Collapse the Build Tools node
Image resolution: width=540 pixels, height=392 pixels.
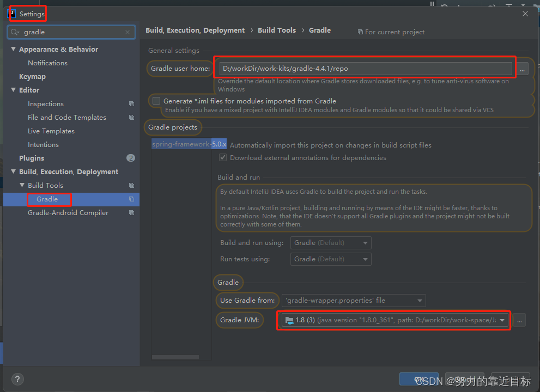(x=22, y=185)
